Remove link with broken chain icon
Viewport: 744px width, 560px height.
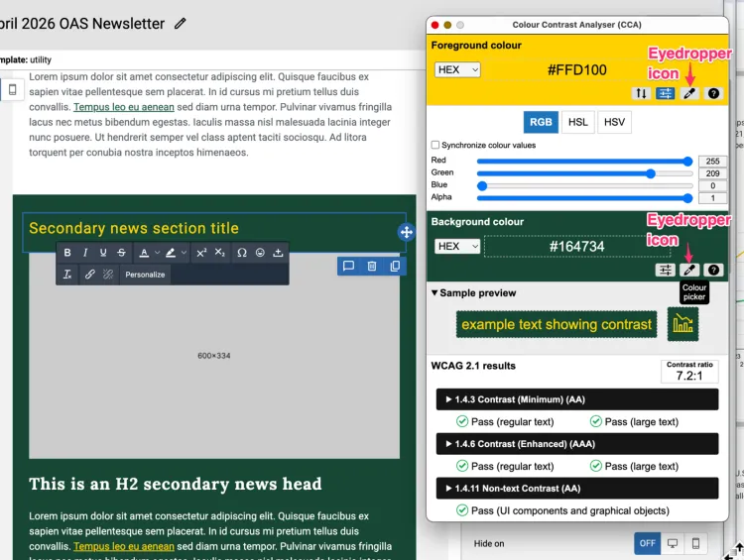point(108,275)
